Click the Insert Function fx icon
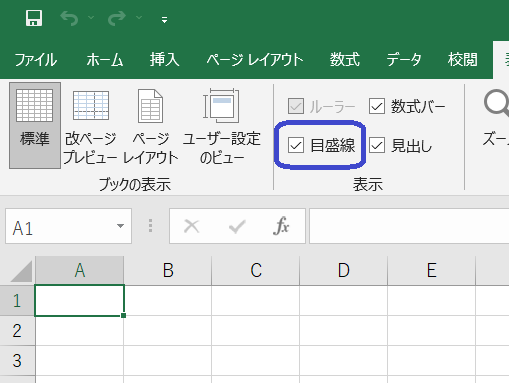Screen dimensions: 509x383 tap(281, 226)
